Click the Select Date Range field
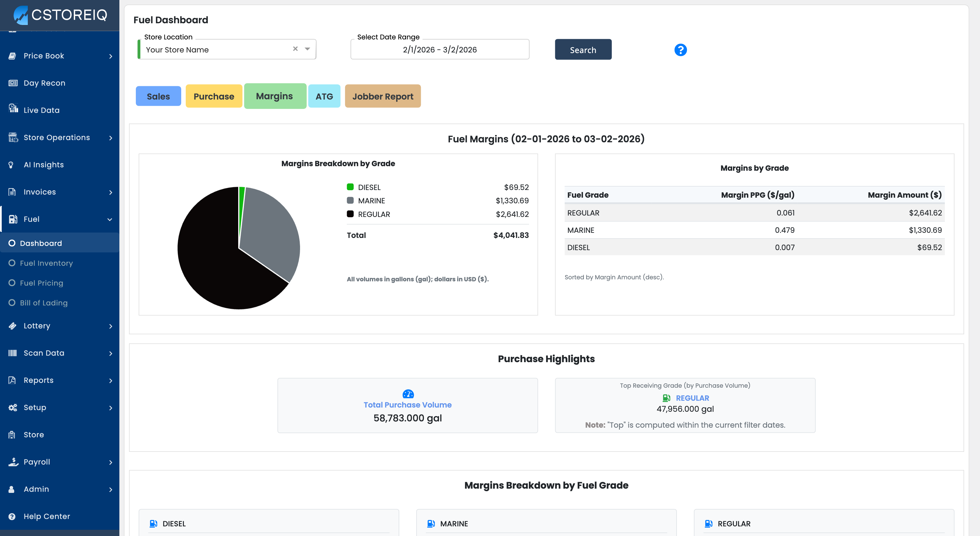Screen dimensions: 980x536 click(x=440, y=49)
